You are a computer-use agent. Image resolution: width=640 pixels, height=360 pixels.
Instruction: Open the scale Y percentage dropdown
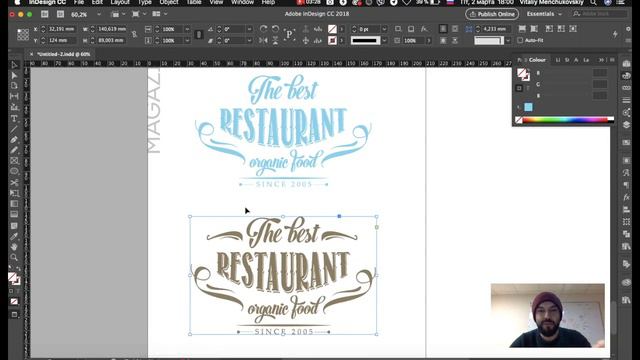(x=187, y=41)
